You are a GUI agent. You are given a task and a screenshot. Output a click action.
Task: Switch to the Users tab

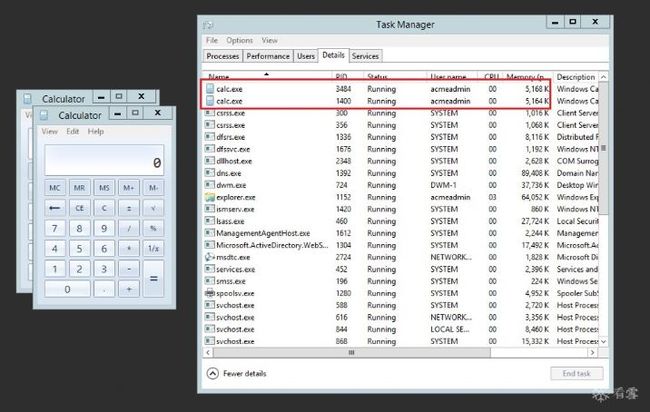pyautogui.click(x=306, y=56)
